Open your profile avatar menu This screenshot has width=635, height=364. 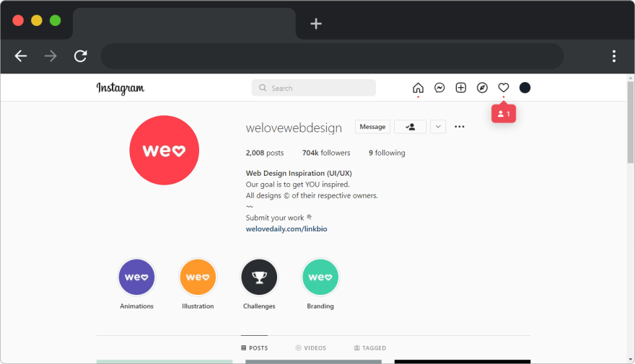pyautogui.click(x=525, y=88)
